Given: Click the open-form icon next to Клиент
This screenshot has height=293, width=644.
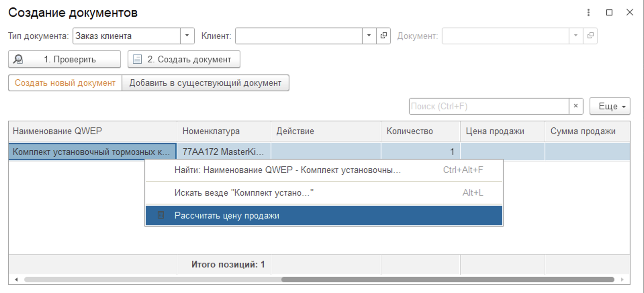Looking at the screenshot, I should tap(383, 36).
